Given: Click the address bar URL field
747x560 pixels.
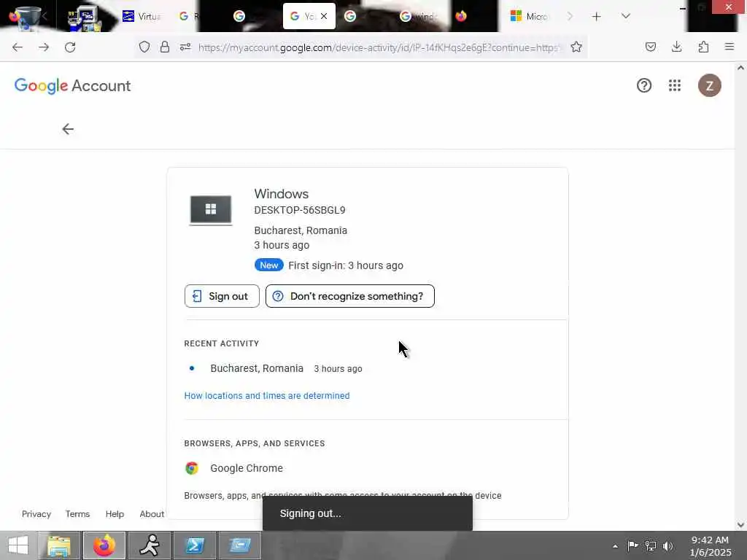Looking at the screenshot, I should (x=379, y=47).
